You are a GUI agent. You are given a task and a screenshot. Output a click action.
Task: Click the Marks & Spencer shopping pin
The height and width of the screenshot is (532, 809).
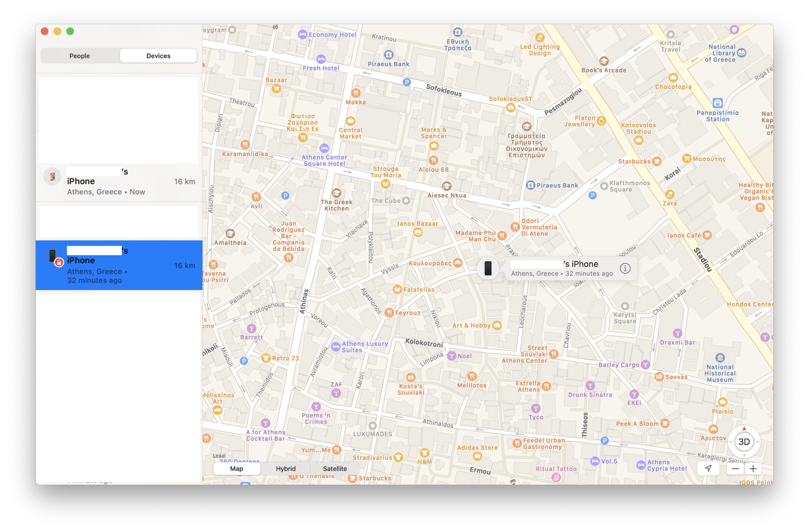coord(434,146)
